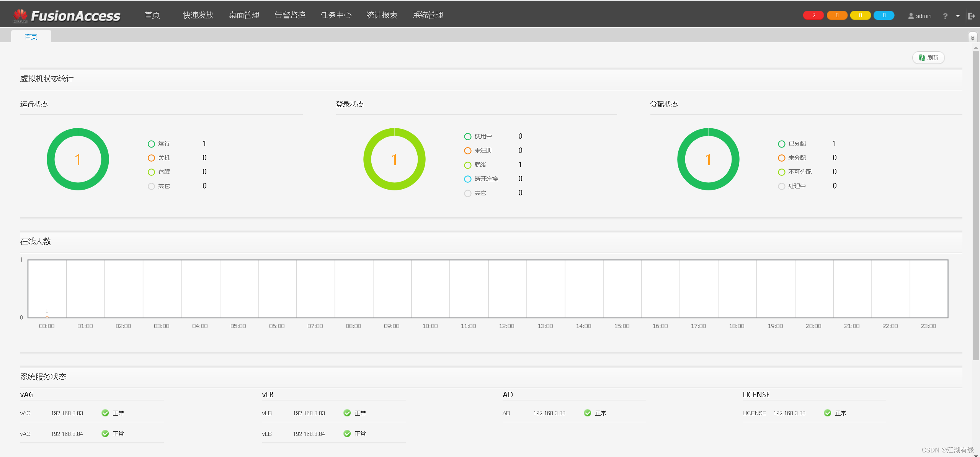Open the 告警监控 menu

(290, 15)
